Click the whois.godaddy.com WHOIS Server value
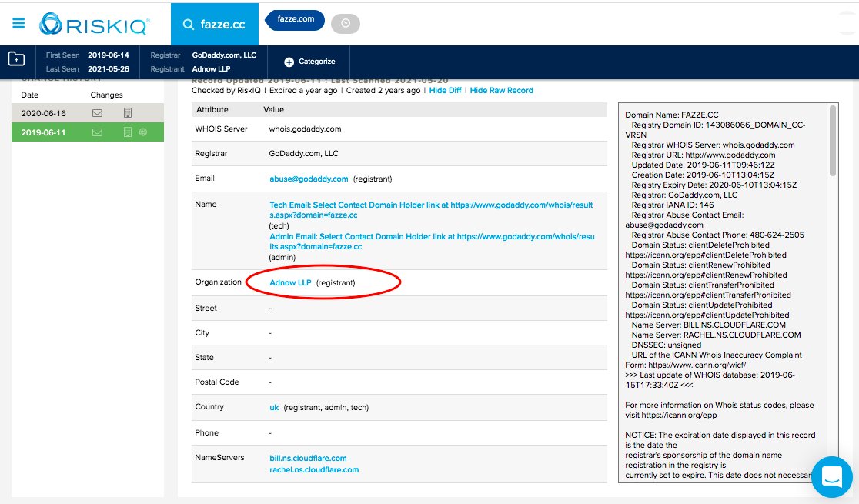This screenshot has height=504, width=859. pos(305,129)
